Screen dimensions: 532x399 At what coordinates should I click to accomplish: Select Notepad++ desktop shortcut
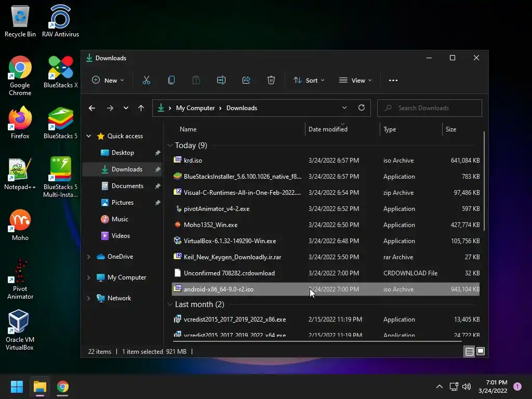point(20,174)
